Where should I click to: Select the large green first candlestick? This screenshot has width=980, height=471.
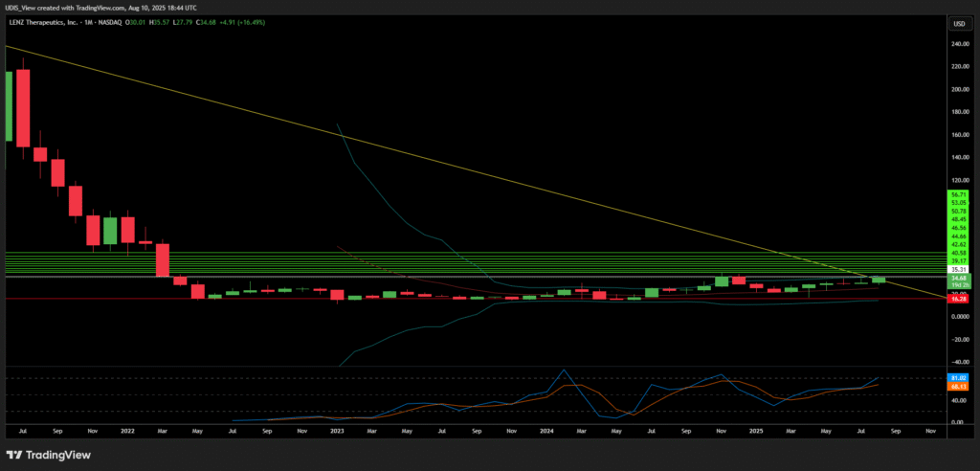coord(8,107)
